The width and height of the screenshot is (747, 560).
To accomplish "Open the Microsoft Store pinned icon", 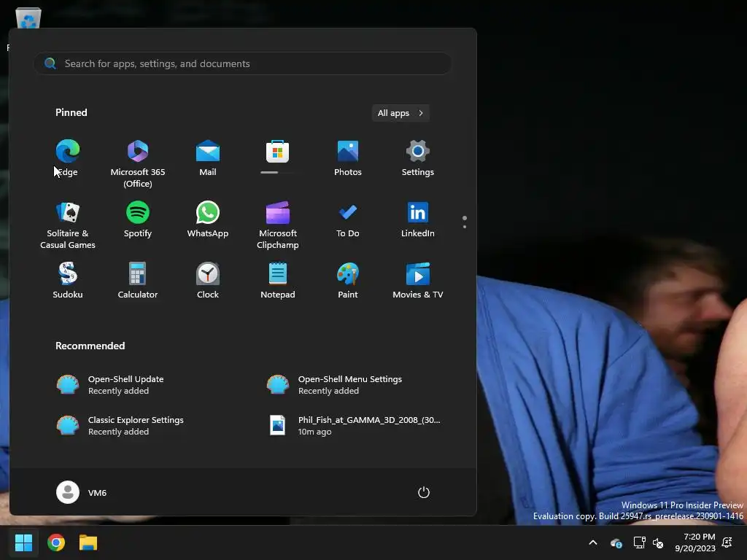I will tap(278, 157).
